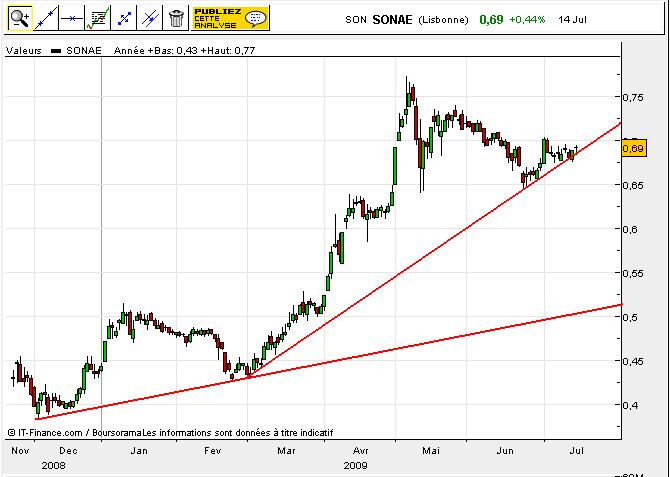
Task: Click the 0,75 price axis label
Action: click(635, 97)
